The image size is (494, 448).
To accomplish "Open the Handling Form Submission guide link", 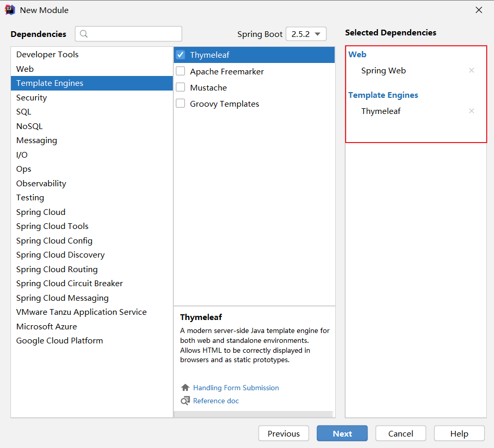I will [236, 388].
